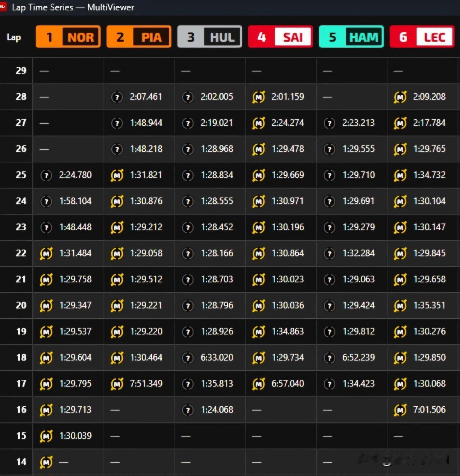Click unknown tyre icon beside 2:07.461

[117, 97]
